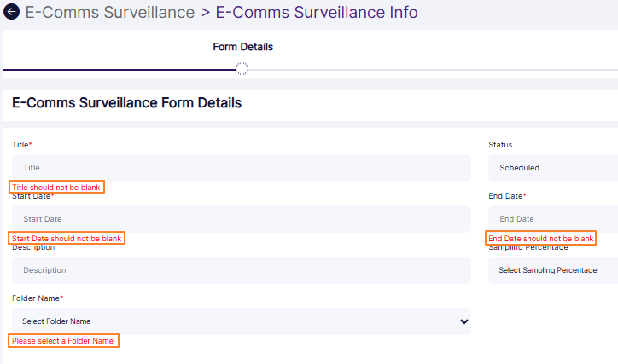The height and width of the screenshot is (364, 618).
Task: Switch to the Form Details tab
Action: (242, 47)
